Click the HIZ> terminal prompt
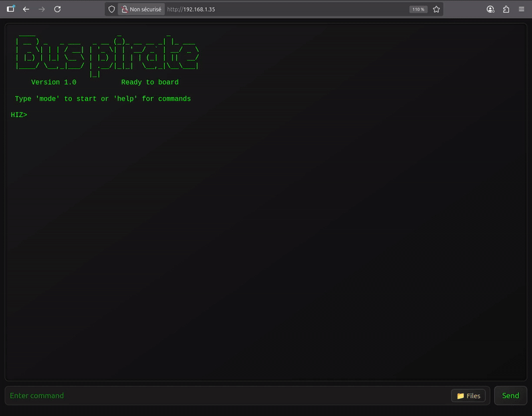The image size is (532, 416). click(19, 115)
